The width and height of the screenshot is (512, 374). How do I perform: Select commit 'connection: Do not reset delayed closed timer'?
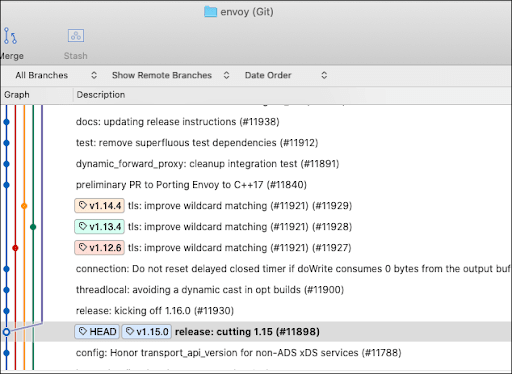coord(293,269)
